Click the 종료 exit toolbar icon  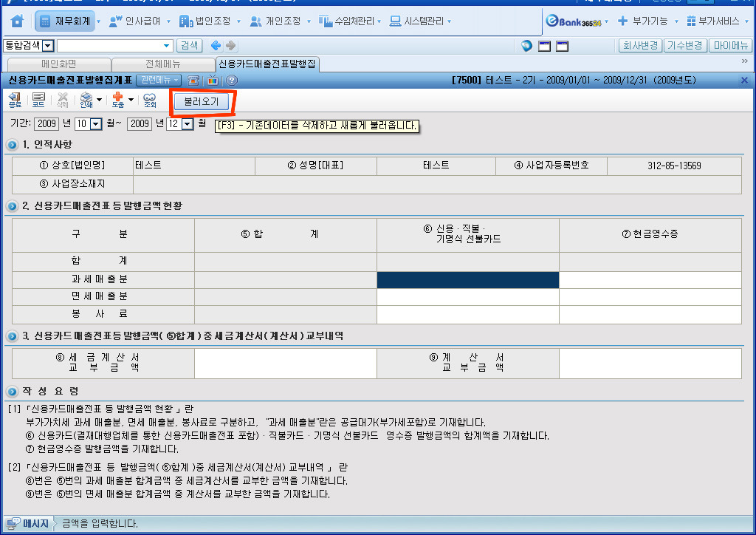[15, 100]
